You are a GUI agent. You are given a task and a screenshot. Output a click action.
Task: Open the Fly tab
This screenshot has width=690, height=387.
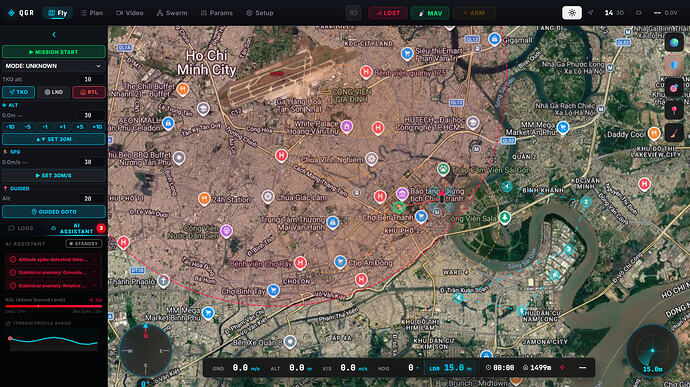[58, 13]
